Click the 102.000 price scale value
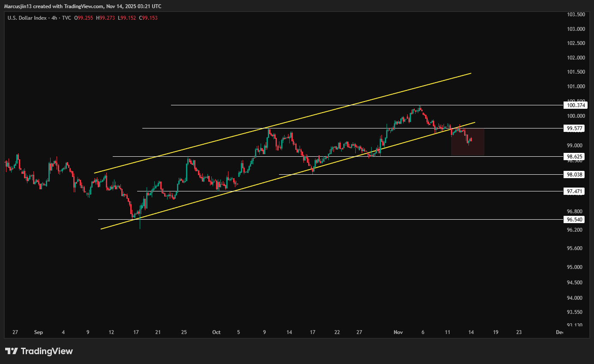This screenshot has width=594, height=364. (x=576, y=58)
